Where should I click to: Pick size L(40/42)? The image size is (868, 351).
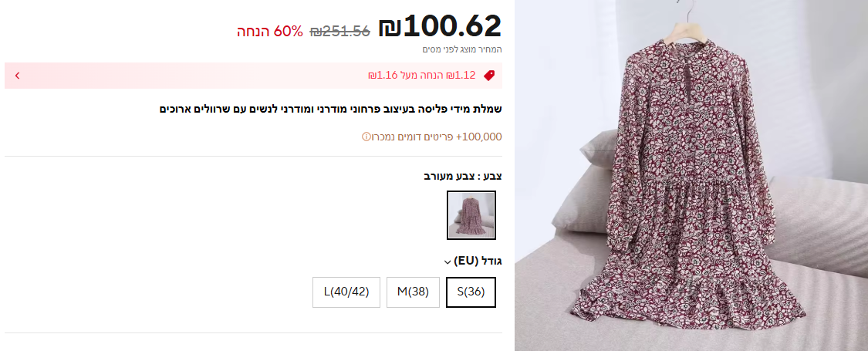pyautogui.click(x=346, y=292)
